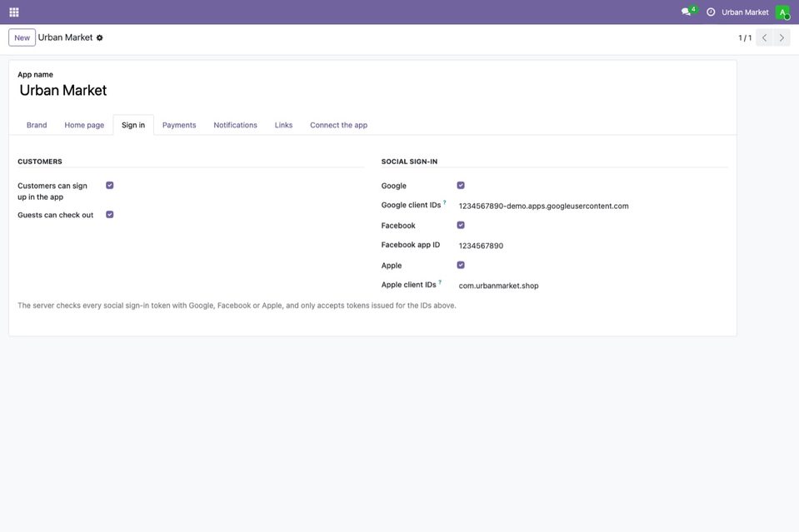Open the Notifications tab
This screenshot has width=799, height=532.
click(x=236, y=125)
